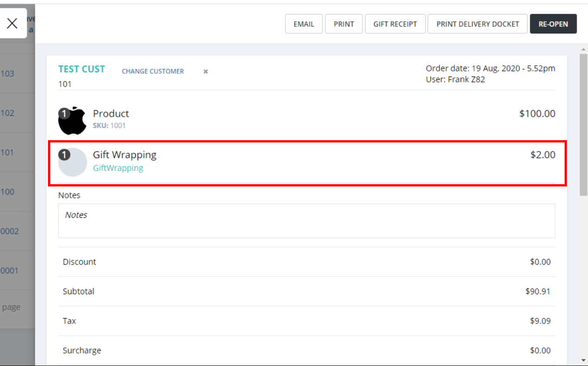Click the EMAIL receipt button
588x366 pixels.
pos(303,24)
